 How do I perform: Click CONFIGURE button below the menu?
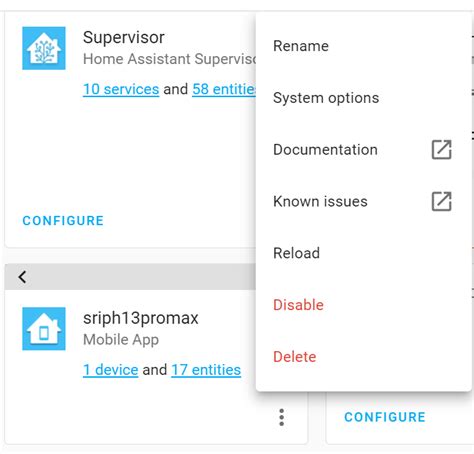tap(385, 417)
